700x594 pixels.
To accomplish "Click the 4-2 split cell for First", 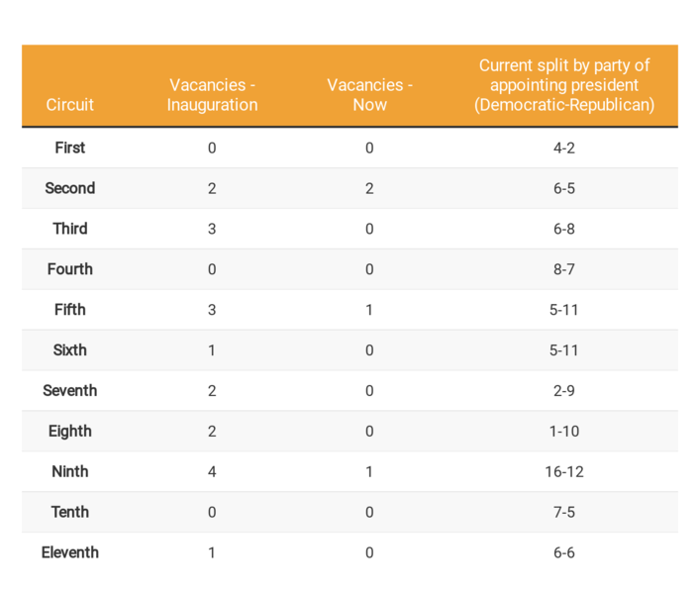I will click(564, 148).
